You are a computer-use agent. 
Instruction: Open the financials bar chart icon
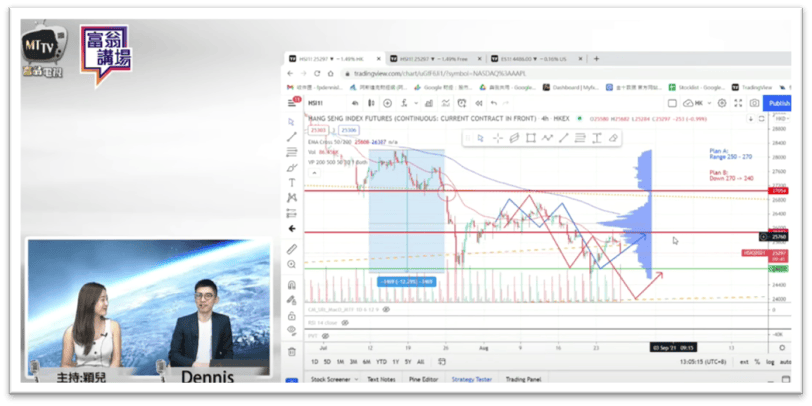coord(431,103)
